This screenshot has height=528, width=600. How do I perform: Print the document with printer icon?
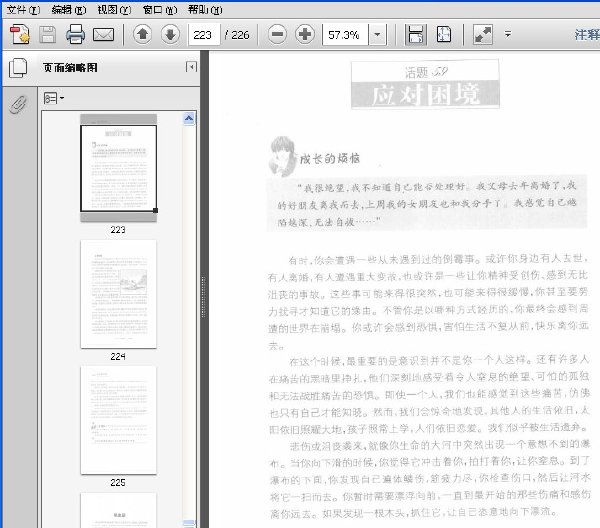coord(75,34)
